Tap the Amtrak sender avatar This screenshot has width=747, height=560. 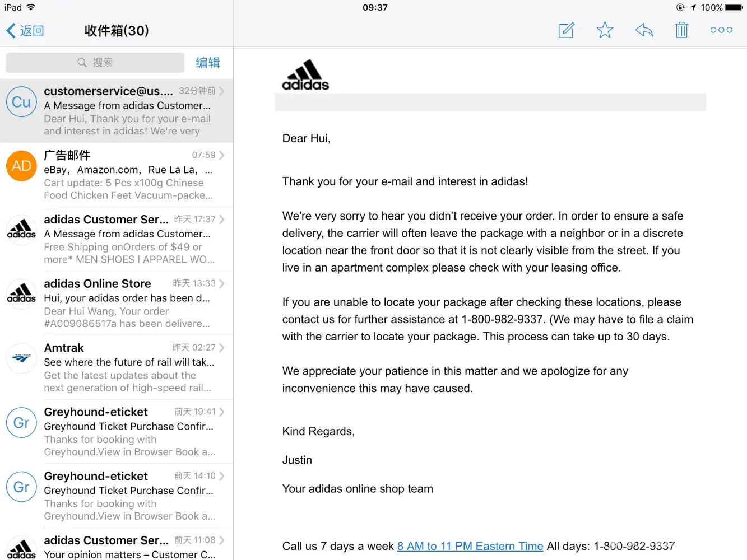(21, 358)
